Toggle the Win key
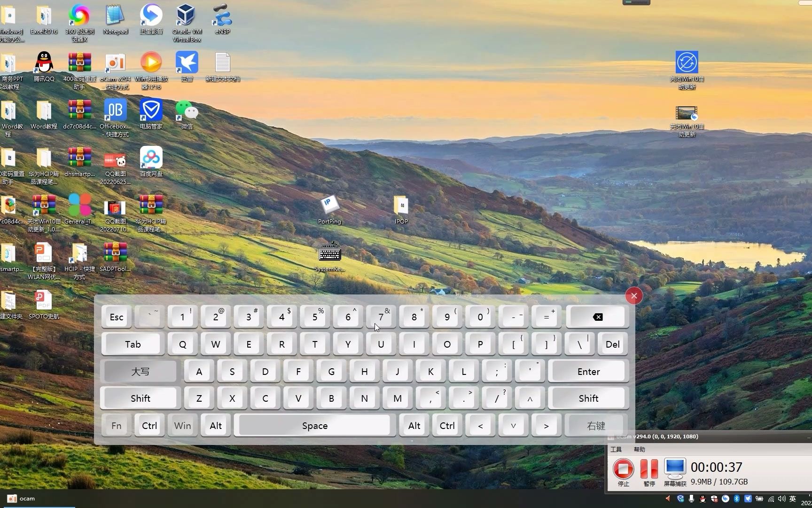 tap(182, 426)
